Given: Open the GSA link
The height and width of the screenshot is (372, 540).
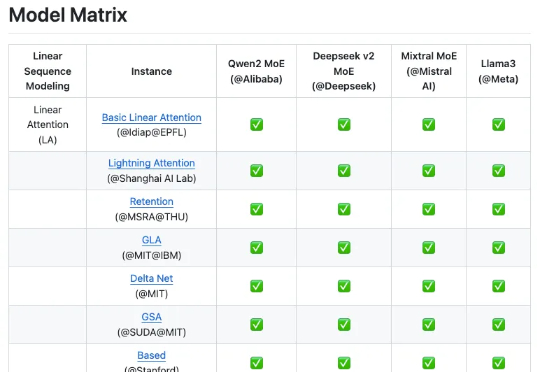Looking at the screenshot, I should tap(152, 317).
